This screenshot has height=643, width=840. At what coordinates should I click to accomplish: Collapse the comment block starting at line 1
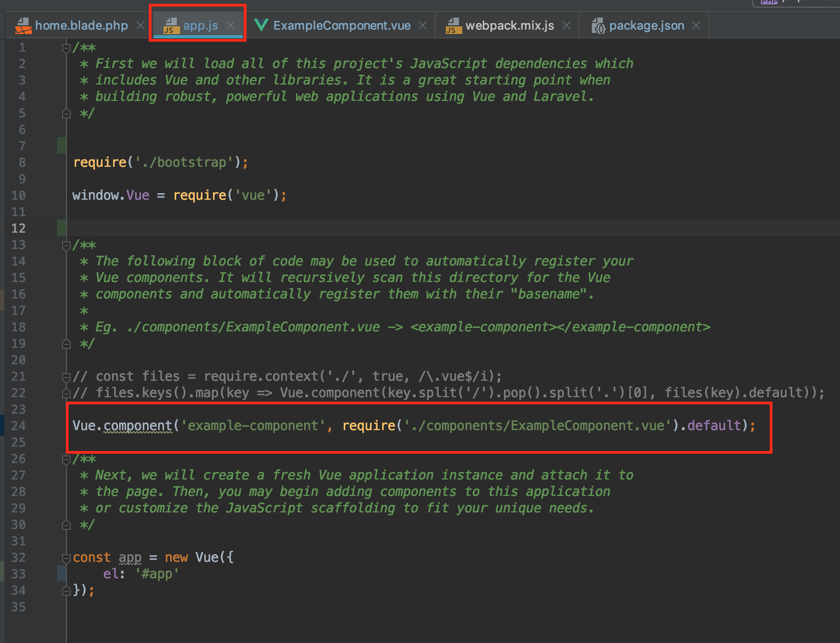(66, 48)
